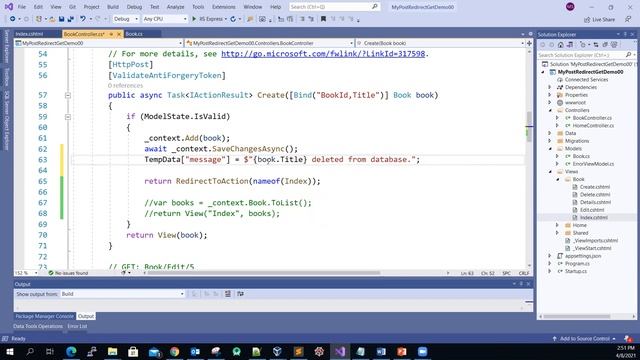Focus the Search Solution Explorer field
Viewport: 640px width, 360px height.
(x=586, y=55)
